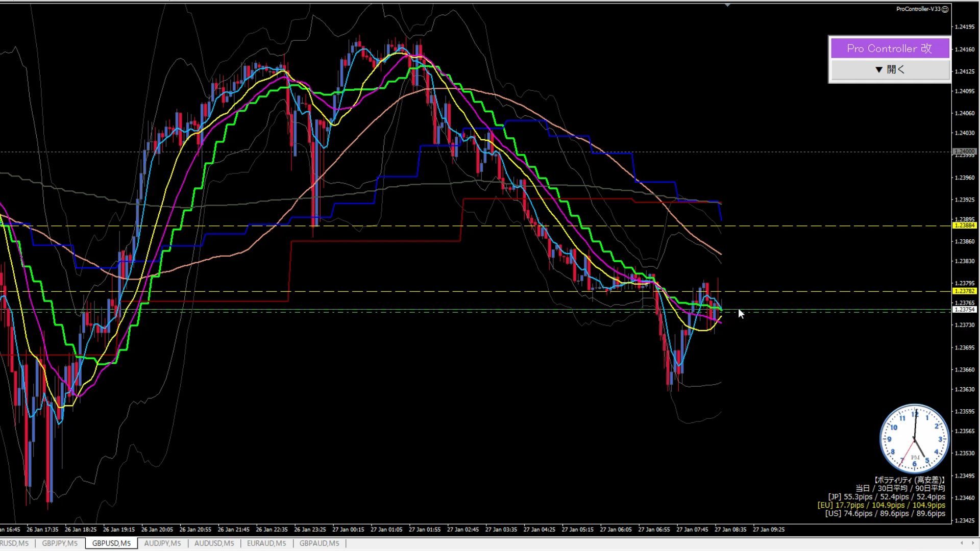Click the chart shift triangle marker at top
Image resolution: width=980 pixels, height=551 pixels.
coord(727,5)
